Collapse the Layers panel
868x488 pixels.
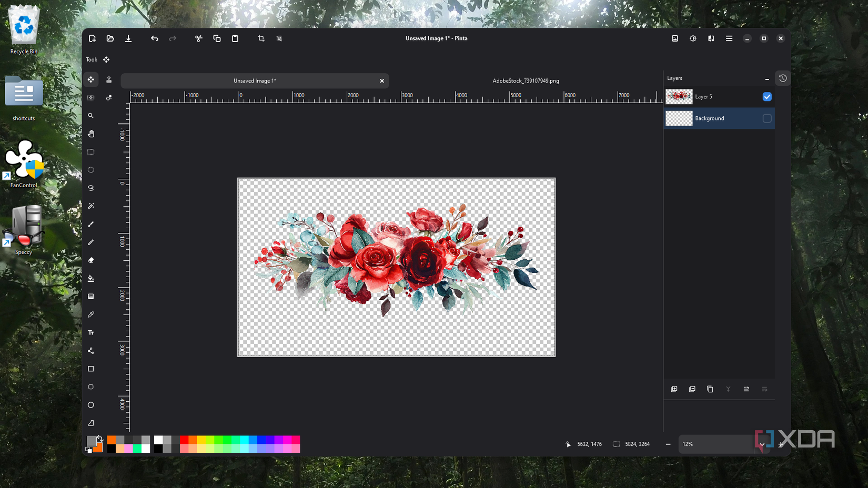(x=766, y=78)
